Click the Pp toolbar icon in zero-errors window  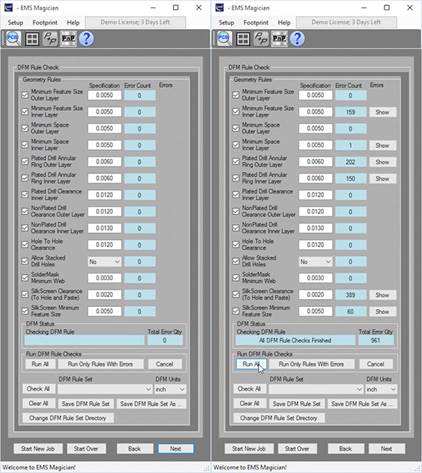click(50, 39)
